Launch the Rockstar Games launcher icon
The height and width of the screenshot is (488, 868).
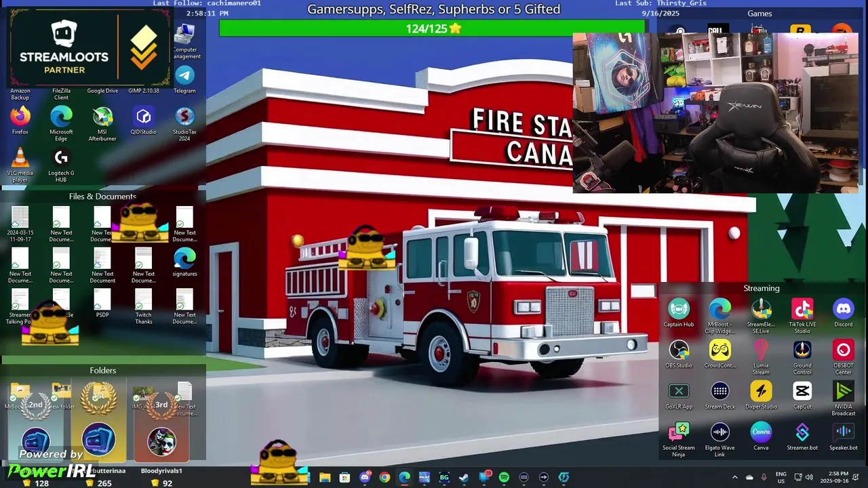tap(801, 30)
